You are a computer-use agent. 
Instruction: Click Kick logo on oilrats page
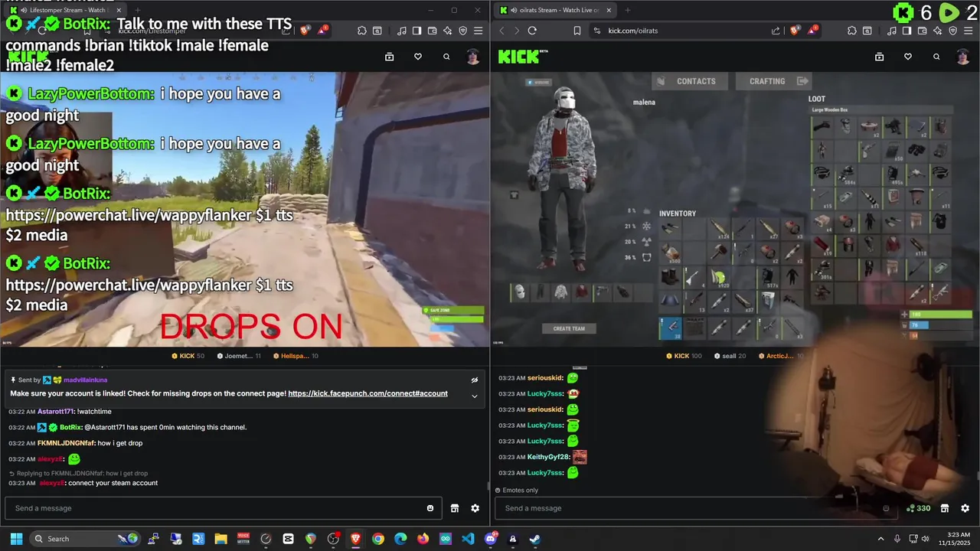coord(523,57)
